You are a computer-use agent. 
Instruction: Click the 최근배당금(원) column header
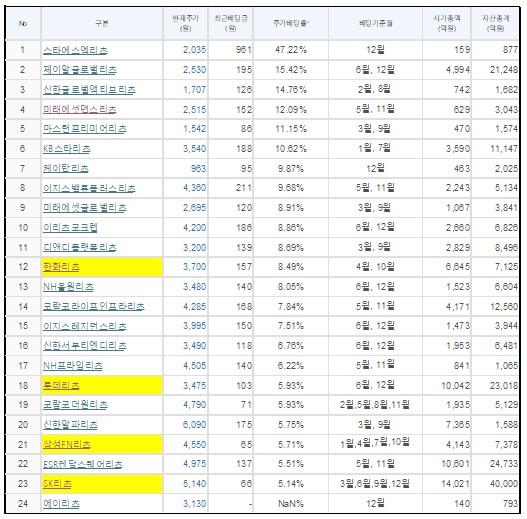(231, 23)
